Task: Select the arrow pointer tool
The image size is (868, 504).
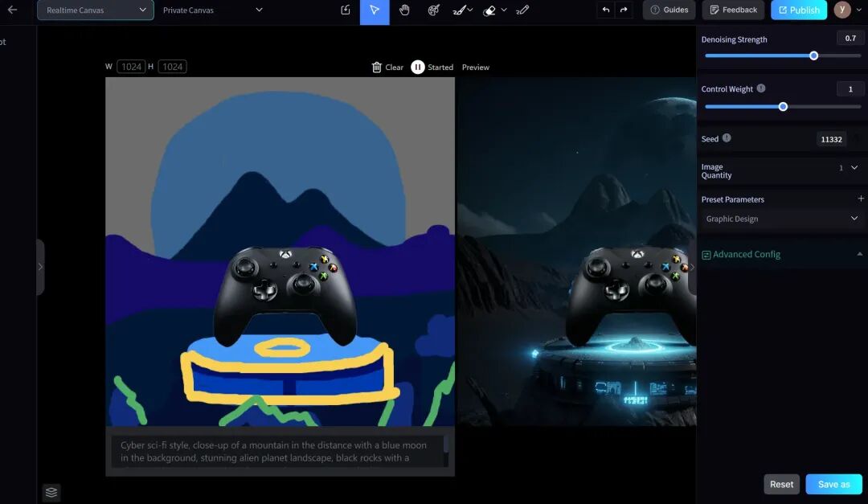Action: tap(375, 10)
